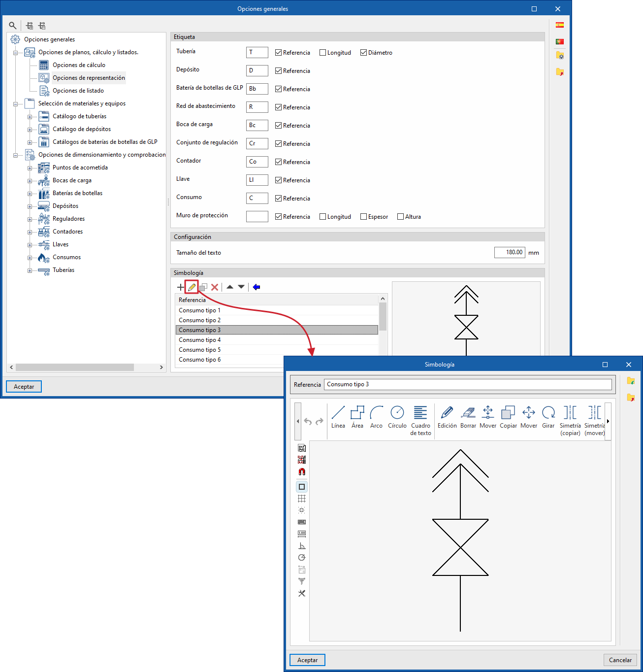This screenshot has width=643, height=672.
Task: Expand Reguladores tree node
Action: click(30, 219)
